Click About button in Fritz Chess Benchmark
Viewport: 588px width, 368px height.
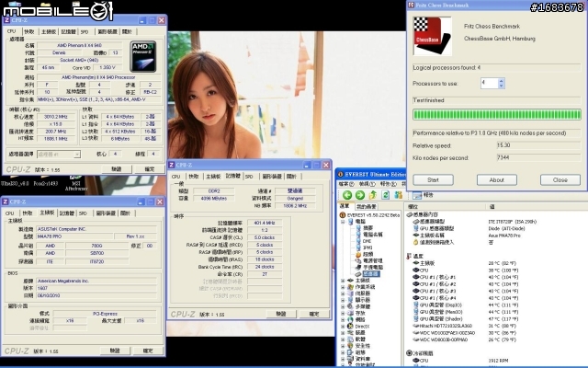coord(496,180)
